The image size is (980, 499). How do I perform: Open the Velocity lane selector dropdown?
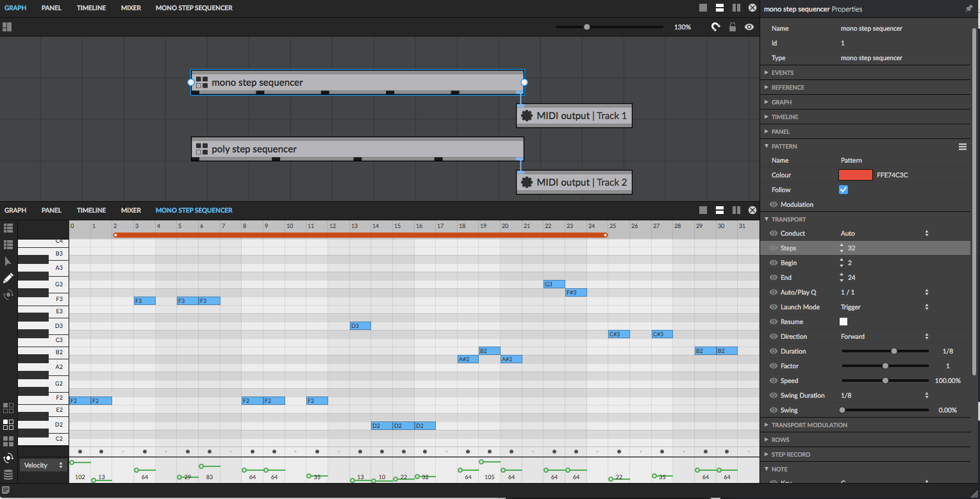(44, 465)
